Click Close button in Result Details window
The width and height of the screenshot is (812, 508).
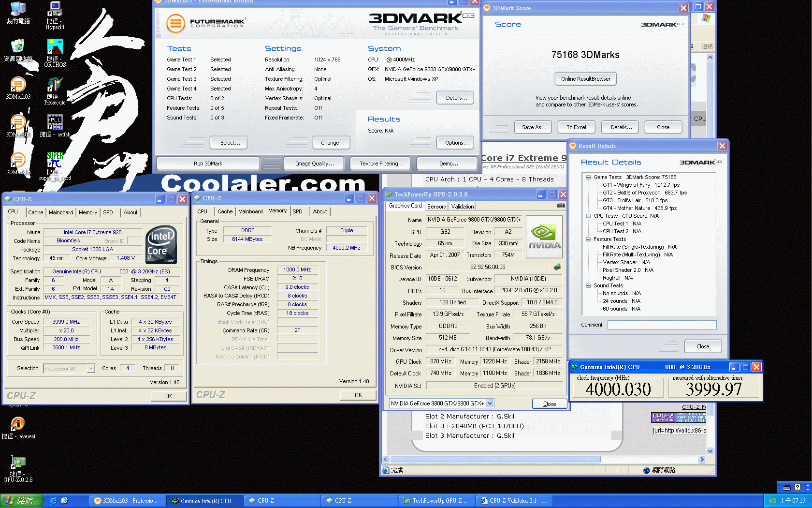click(703, 346)
